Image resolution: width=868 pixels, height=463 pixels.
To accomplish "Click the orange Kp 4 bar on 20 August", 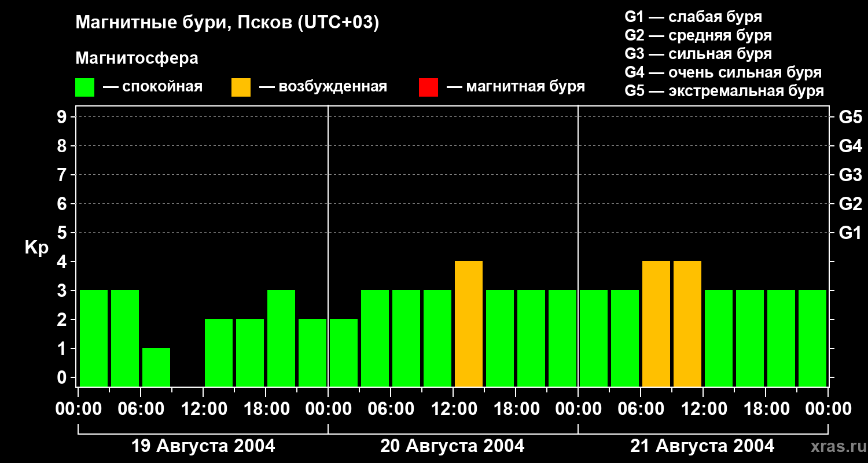I will [x=469, y=324].
